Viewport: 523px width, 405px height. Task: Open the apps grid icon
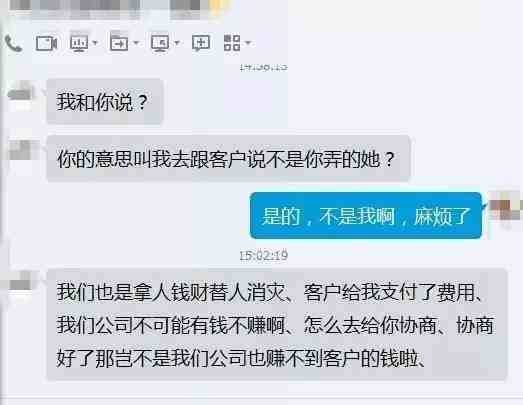pyautogui.click(x=232, y=43)
